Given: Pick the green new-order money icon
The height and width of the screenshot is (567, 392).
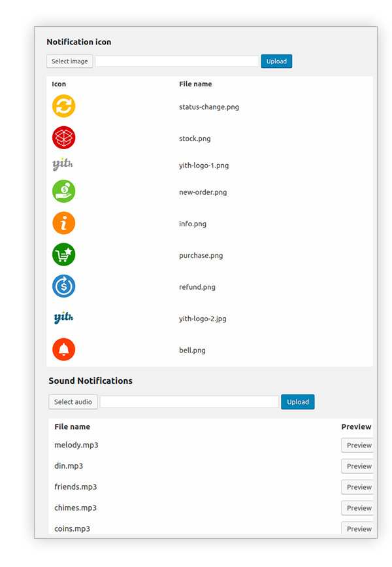Looking at the screenshot, I should (63, 192).
